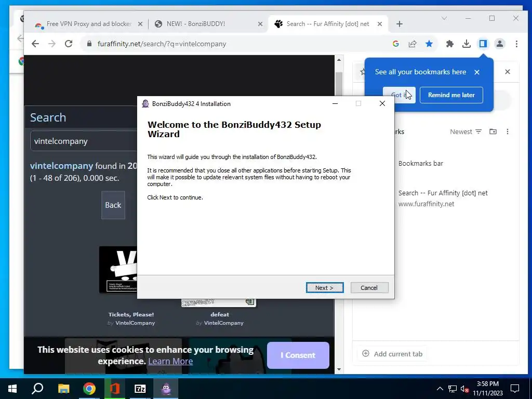
Task: Open taskbar search magnifier
Action: (x=37, y=389)
